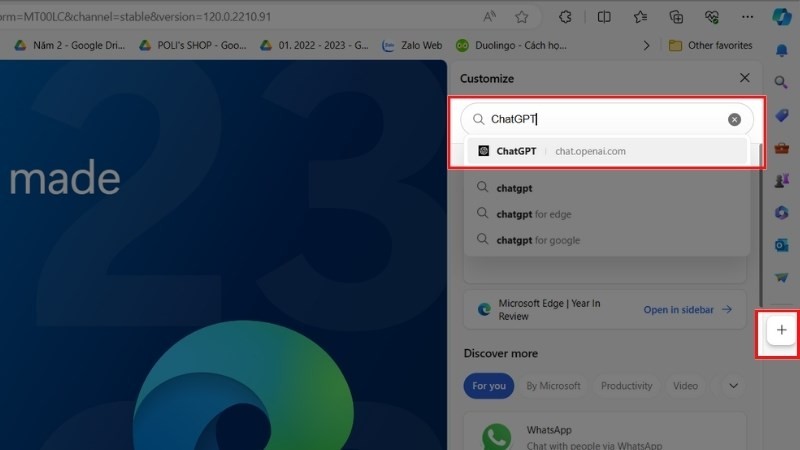Viewport: 800px width, 450px height.
Task: Open Other favorites folder
Action: (x=711, y=45)
